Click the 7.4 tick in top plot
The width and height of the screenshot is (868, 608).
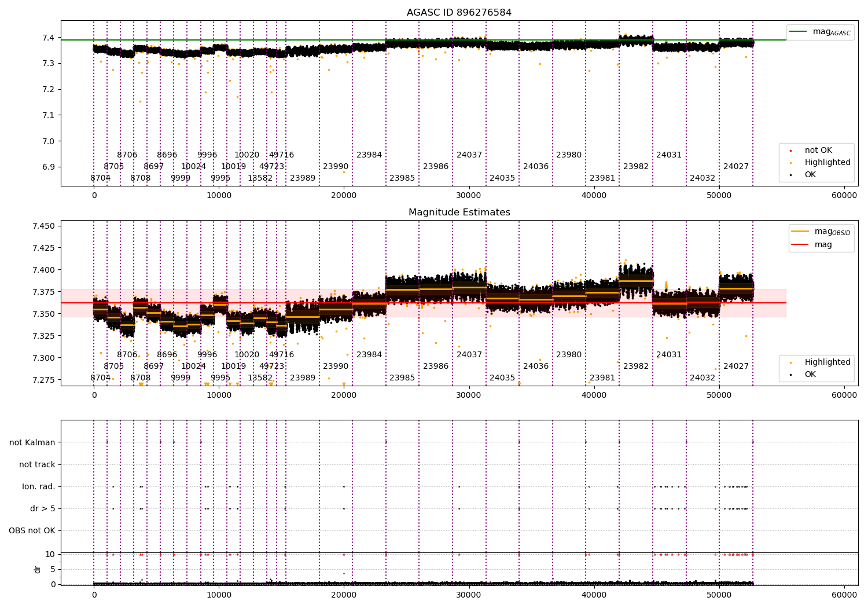tap(49, 38)
